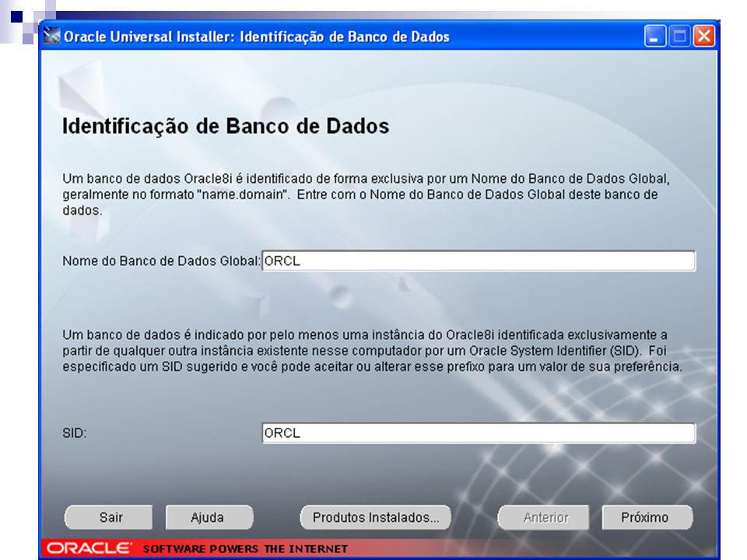Open Ajuda help button
The width and height of the screenshot is (747, 560).
coord(209,517)
